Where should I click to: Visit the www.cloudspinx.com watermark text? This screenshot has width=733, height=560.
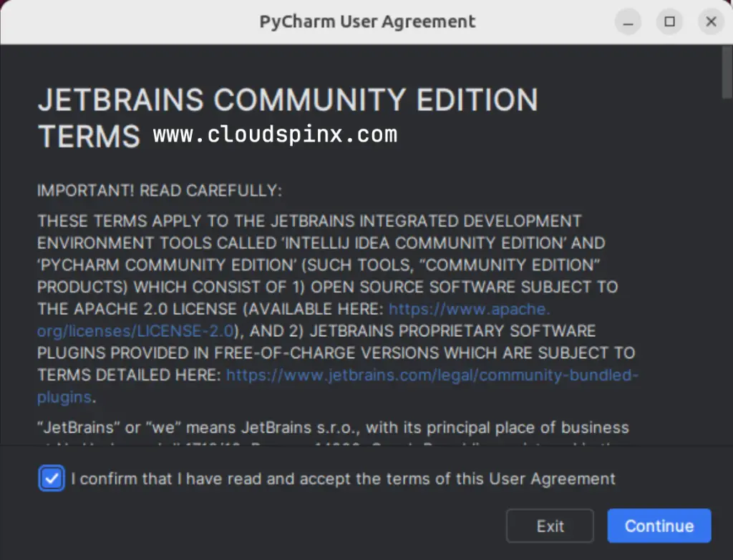click(x=274, y=134)
